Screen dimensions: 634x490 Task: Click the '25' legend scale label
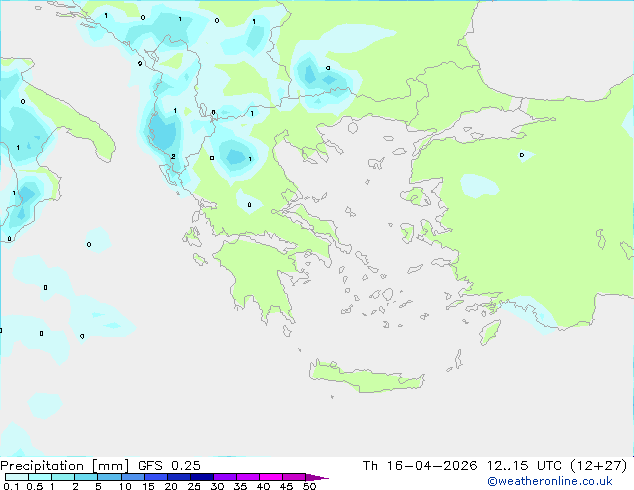point(194,486)
